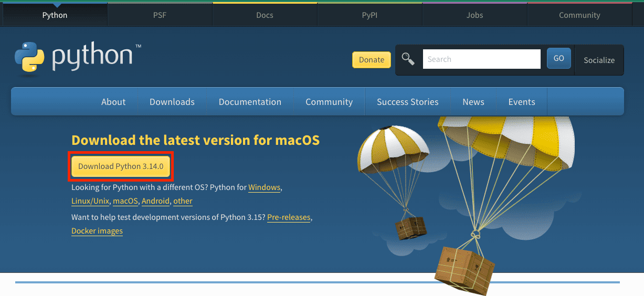
Task: Open the Docker images link
Action: point(97,231)
